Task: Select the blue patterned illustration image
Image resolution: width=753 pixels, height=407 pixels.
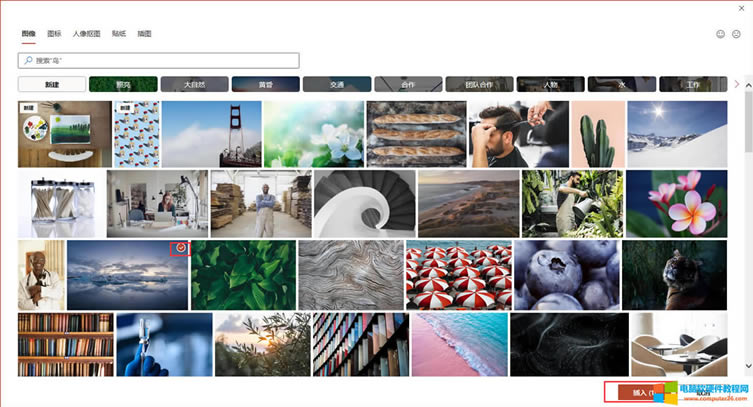Action: [137, 134]
